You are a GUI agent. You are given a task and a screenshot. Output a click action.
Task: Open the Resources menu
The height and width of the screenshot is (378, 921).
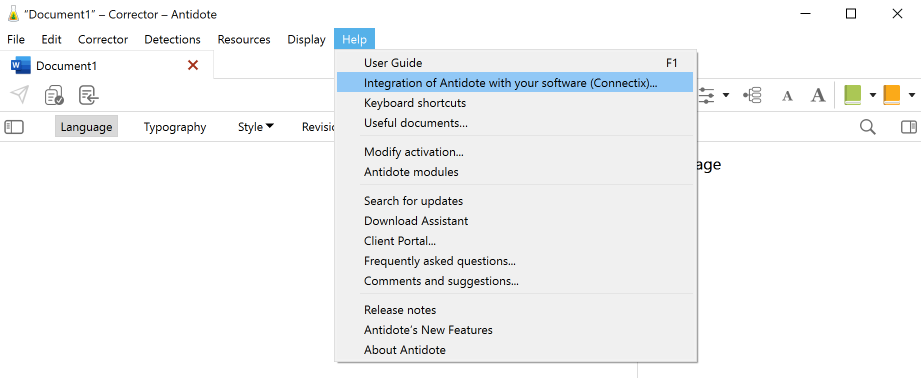tap(244, 39)
